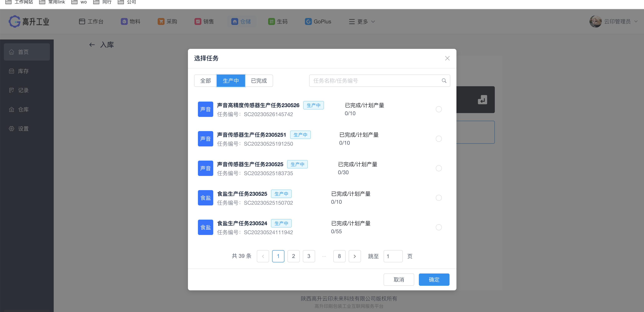Image resolution: width=644 pixels, height=312 pixels.
Task: Click 食盐 badge of task 230524
Action: pos(206,227)
